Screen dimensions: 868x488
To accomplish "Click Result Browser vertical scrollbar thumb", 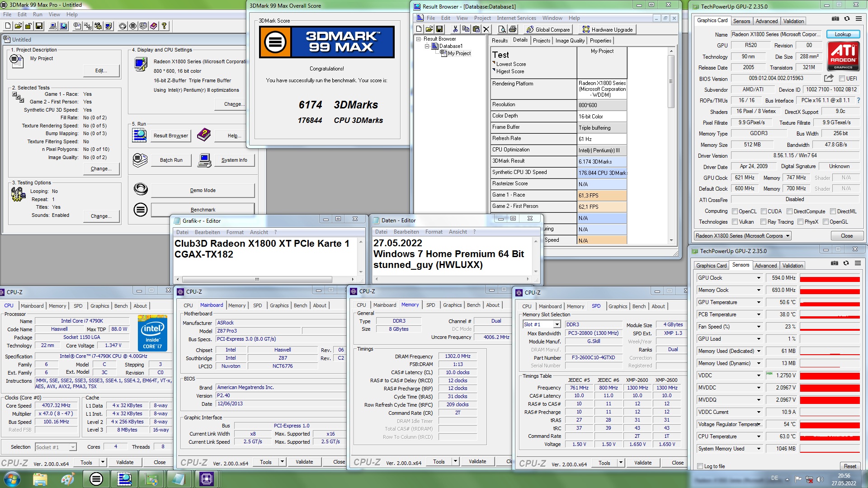I will (x=671, y=81).
